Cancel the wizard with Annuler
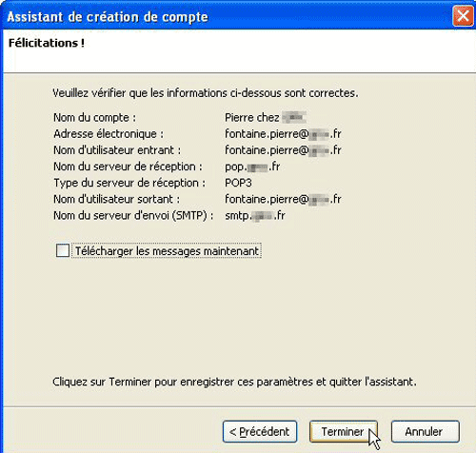This screenshot has width=476, height=453. point(425,431)
